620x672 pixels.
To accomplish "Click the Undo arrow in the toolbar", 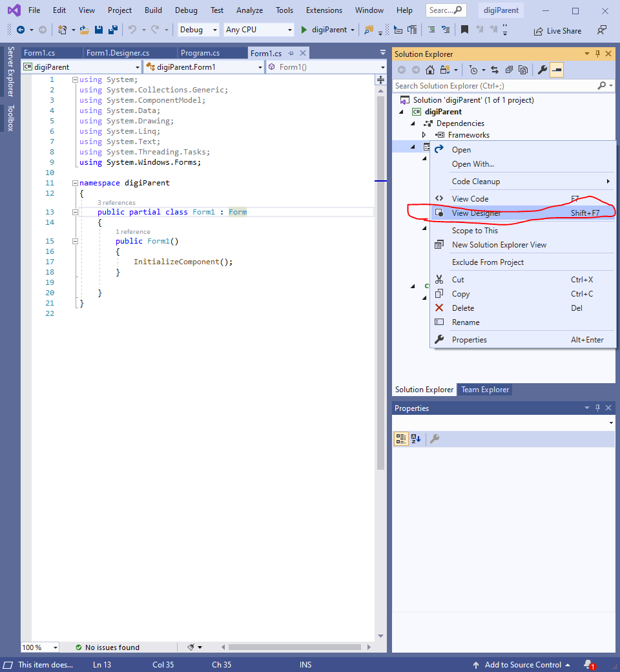I will (x=132, y=30).
